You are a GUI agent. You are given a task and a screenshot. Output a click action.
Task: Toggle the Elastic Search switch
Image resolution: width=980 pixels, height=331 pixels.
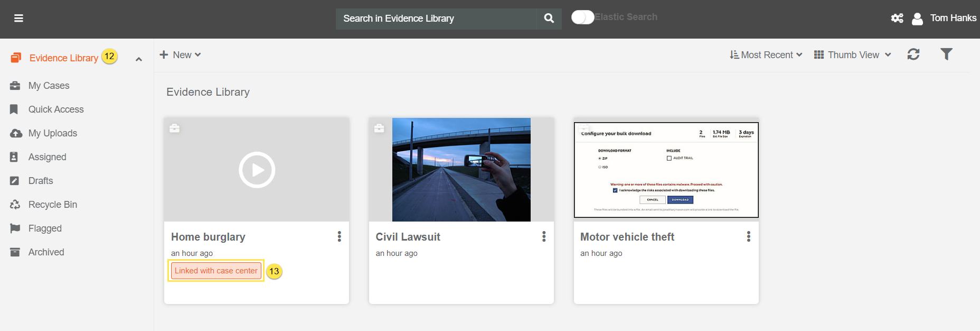pyautogui.click(x=582, y=17)
